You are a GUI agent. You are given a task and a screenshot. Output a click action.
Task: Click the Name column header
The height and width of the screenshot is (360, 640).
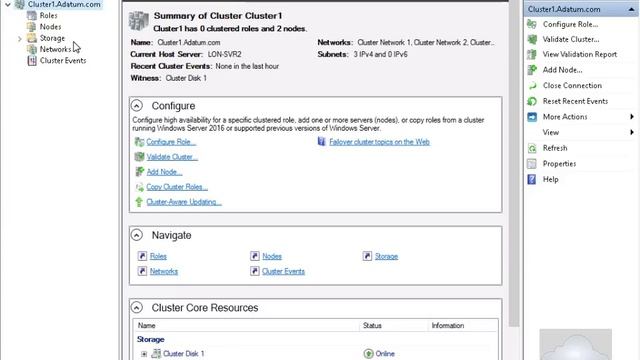pos(246,325)
